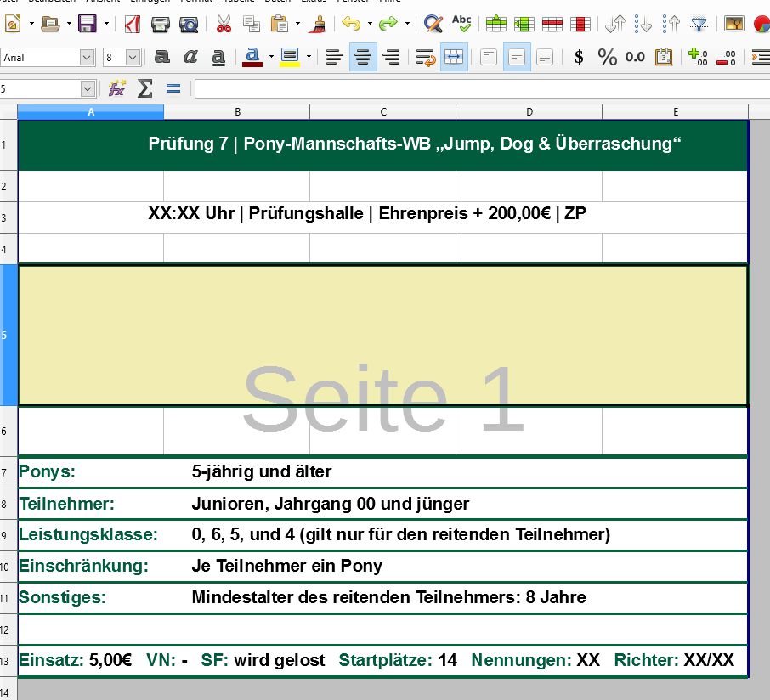The width and height of the screenshot is (770, 700).
Task: Open Find & Replace from the toolbar
Action: point(433,24)
